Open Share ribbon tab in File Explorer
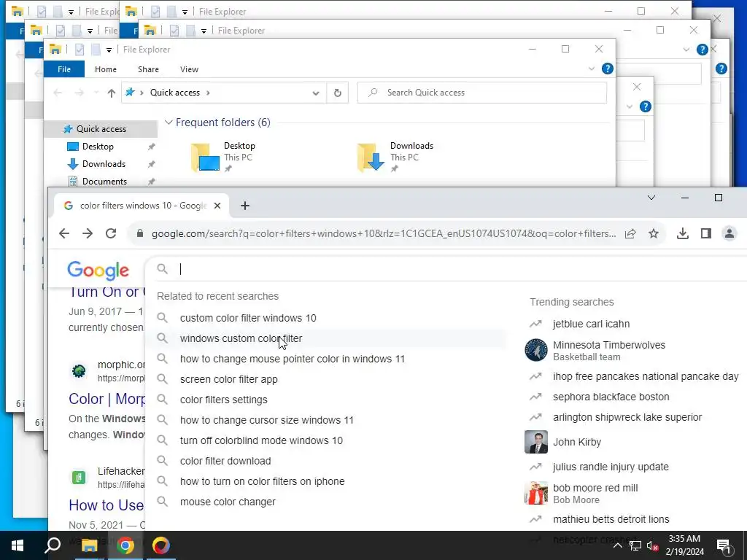The image size is (747, 560). coord(148,69)
